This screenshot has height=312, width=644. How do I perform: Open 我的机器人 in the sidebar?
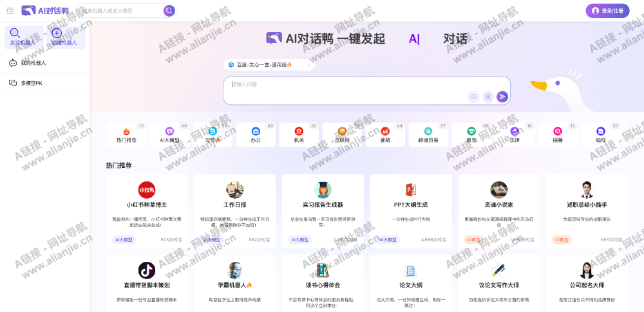(33, 63)
